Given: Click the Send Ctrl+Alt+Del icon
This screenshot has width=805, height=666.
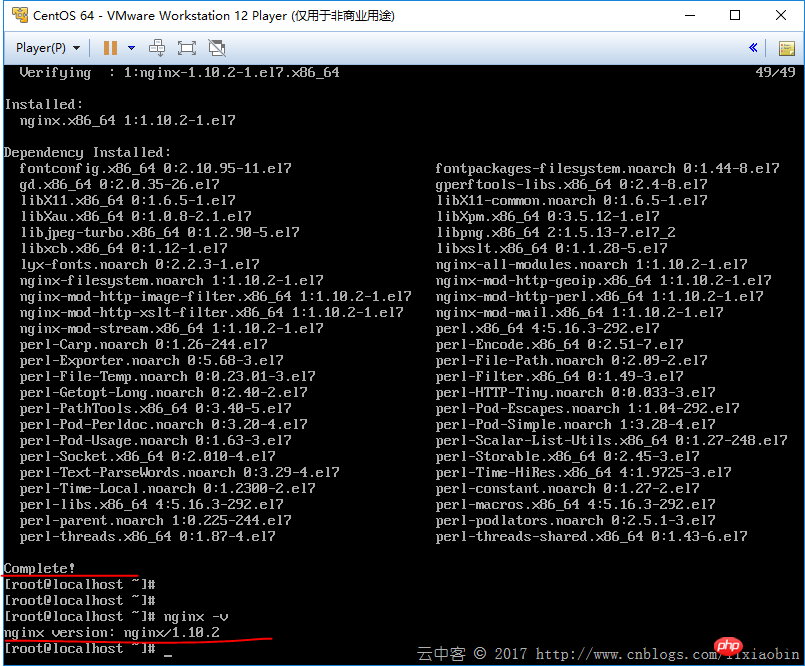Looking at the screenshot, I should tap(157, 48).
